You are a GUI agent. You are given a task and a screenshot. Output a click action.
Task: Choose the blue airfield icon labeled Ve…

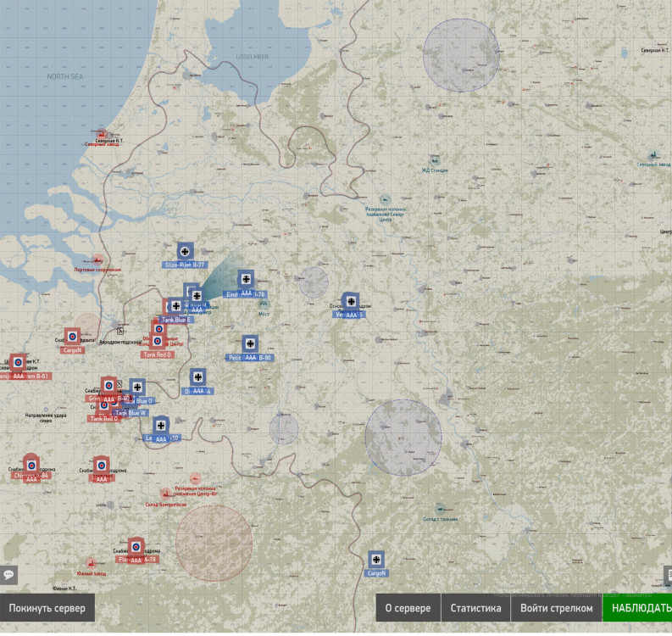(351, 302)
